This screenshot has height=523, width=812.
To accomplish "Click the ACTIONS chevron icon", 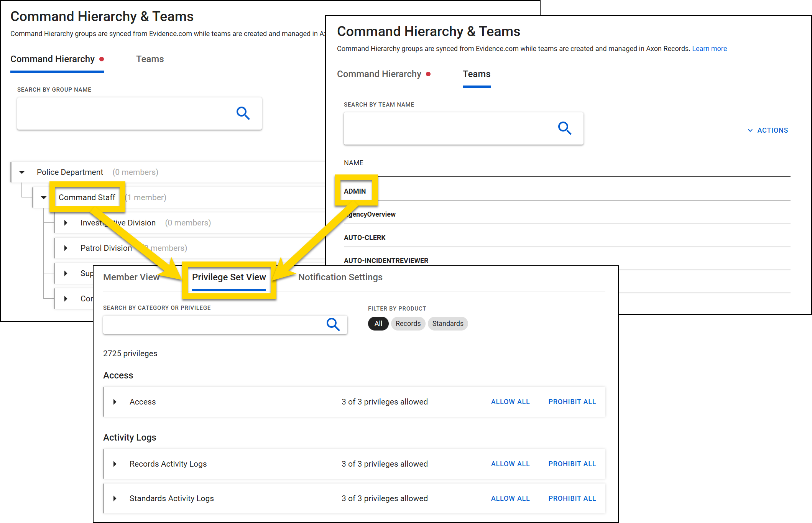I will pyautogui.click(x=750, y=130).
